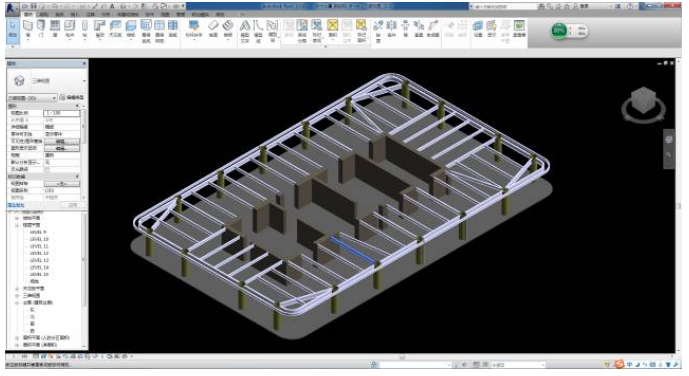
Task: Select the Set work plane tool
Action: [478, 29]
